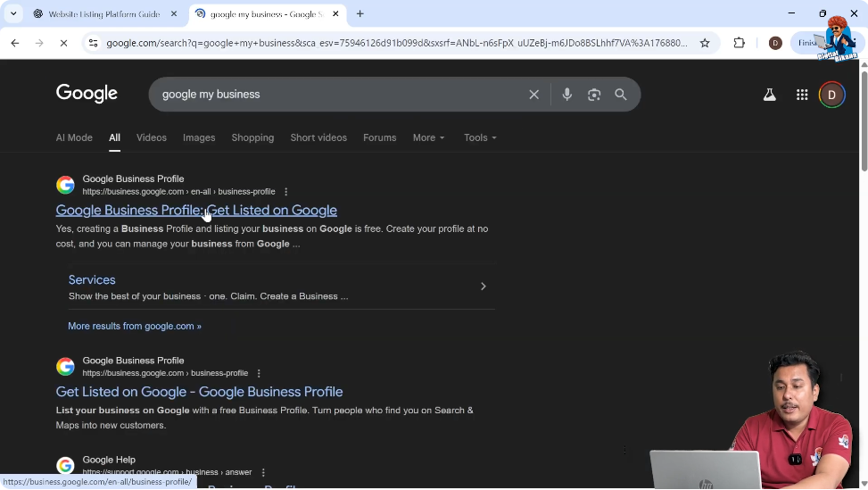
Task: Start voice search with microphone icon
Action: (x=566, y=95)
